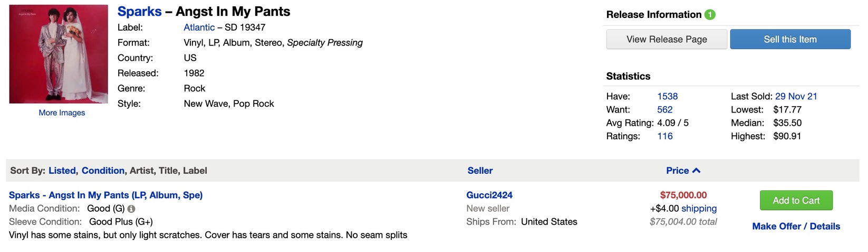
Task: Sort listings by Listed
Action: click(x=62, y=171)
